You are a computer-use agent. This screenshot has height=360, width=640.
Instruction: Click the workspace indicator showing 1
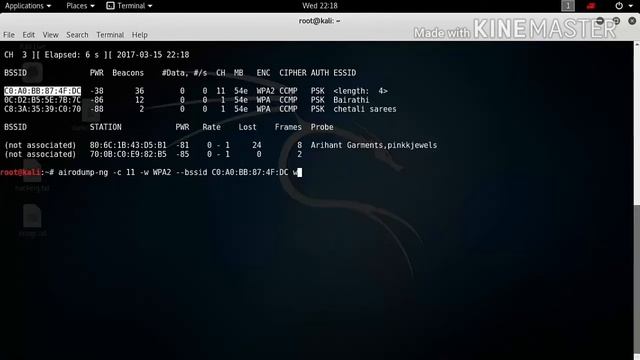point(568,6)
